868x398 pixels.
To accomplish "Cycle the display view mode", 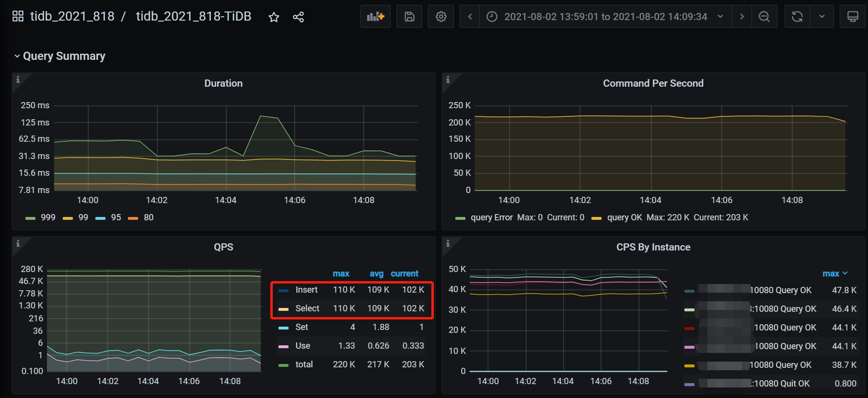I will [853, 17].
